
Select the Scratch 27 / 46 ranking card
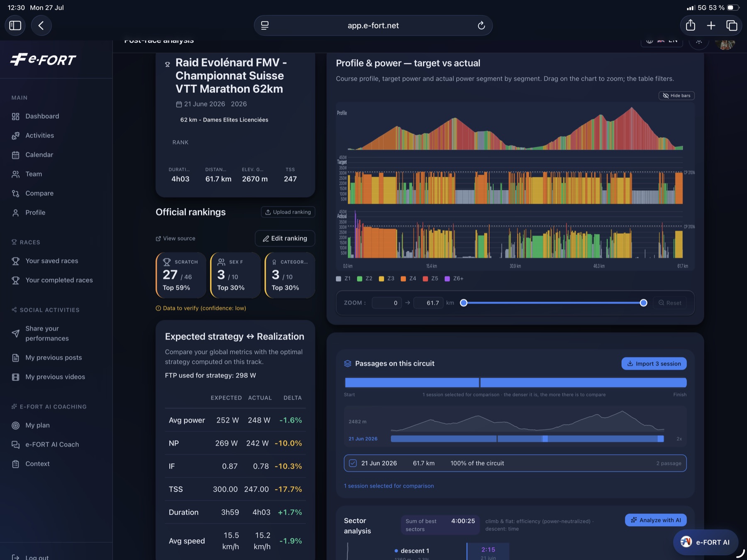coord(181,275)
